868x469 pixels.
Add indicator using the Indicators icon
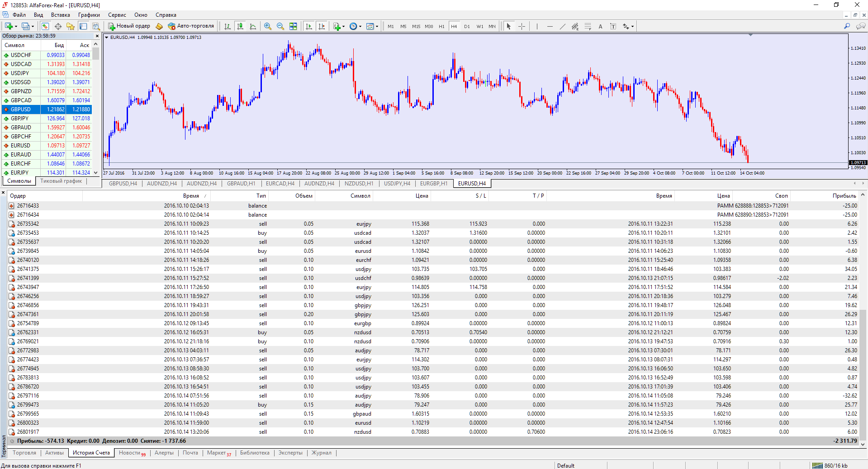pyautogui.click(x=337, y=26)
